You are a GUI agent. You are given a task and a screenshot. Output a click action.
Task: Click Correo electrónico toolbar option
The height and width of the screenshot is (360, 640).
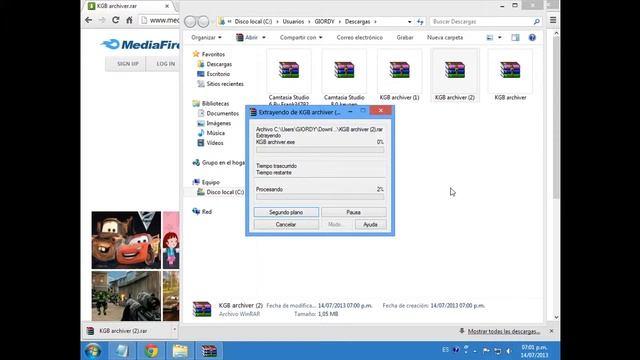[360, 38]
